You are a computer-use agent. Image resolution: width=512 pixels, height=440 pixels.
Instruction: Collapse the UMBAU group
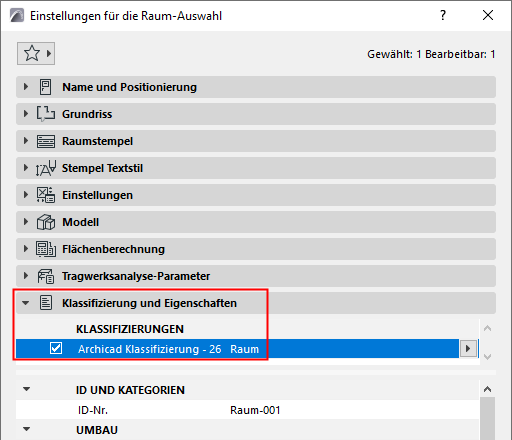point(26,429)
